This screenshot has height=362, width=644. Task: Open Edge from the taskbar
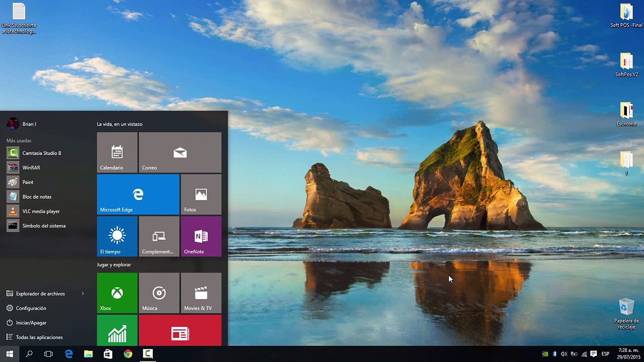69,354
